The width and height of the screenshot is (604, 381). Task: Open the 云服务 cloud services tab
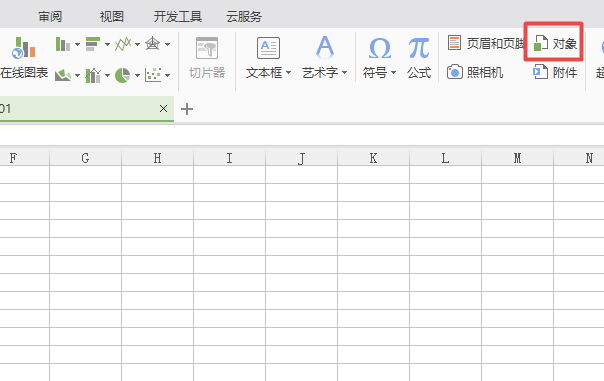point(244,17)
